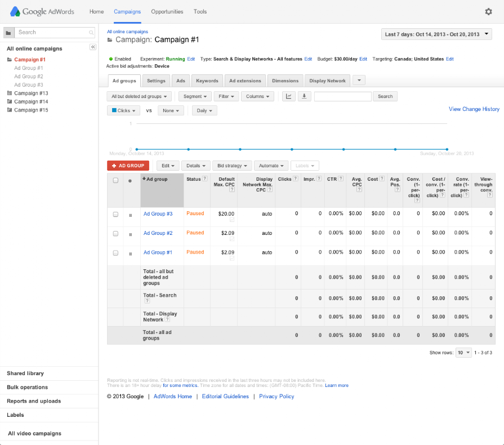504x445 pixels.
Task: Toggle the graph chart view icon
Action: click(x=289, y=96)
